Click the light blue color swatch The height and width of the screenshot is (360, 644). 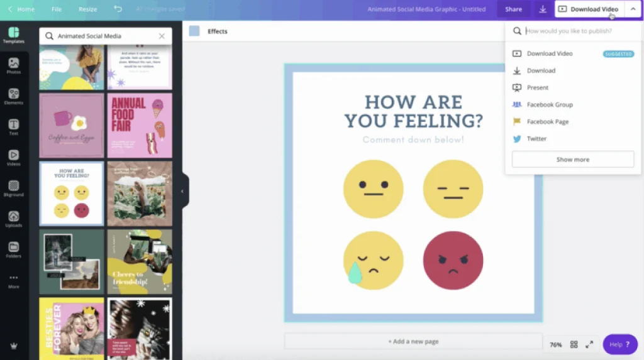(x=194, y=31)
